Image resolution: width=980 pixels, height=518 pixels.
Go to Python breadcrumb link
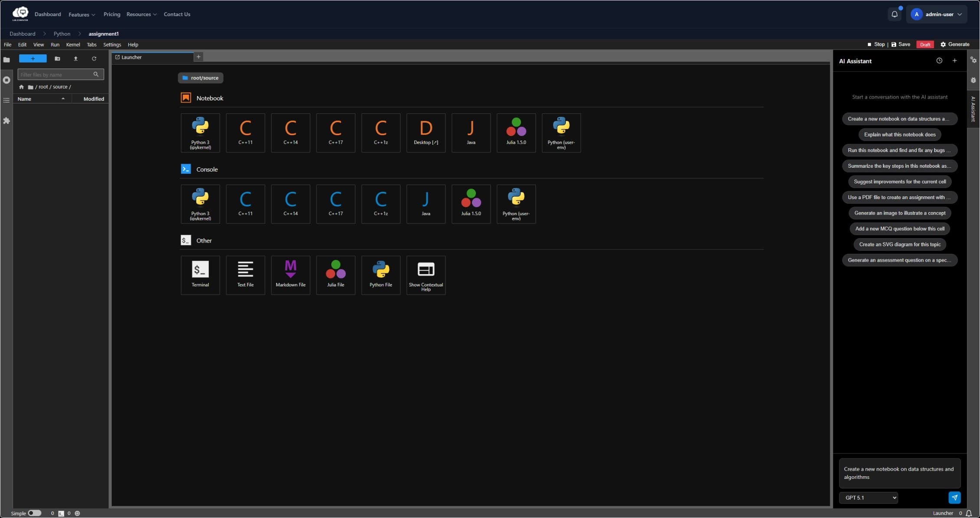[x=62, y=34]
